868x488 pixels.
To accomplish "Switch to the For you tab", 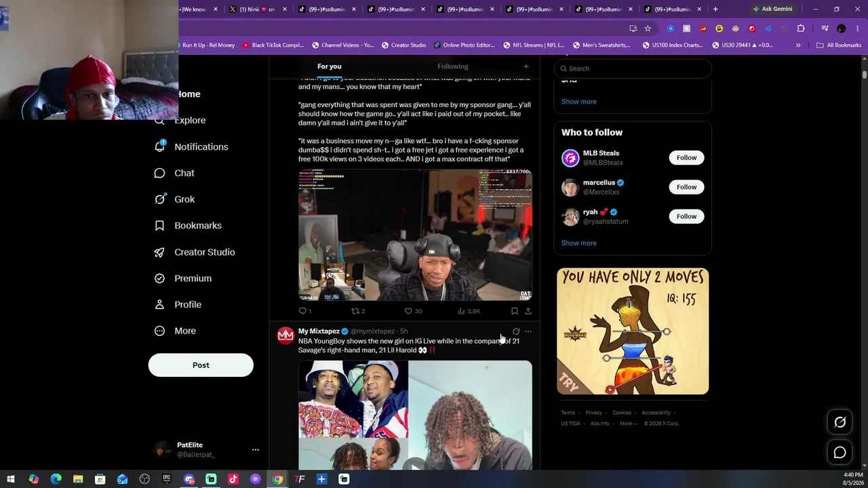I will tap(329, 66).
